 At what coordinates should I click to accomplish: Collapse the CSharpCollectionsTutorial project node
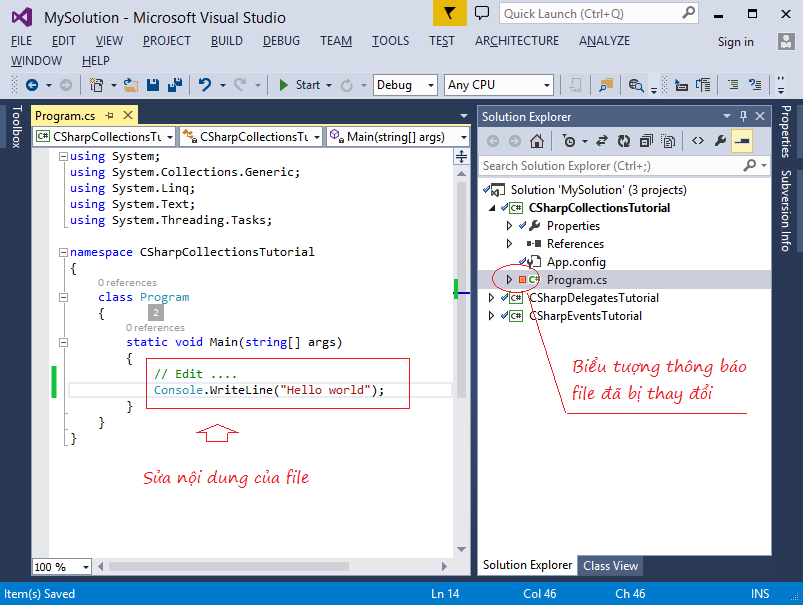[x=492, y=207]
